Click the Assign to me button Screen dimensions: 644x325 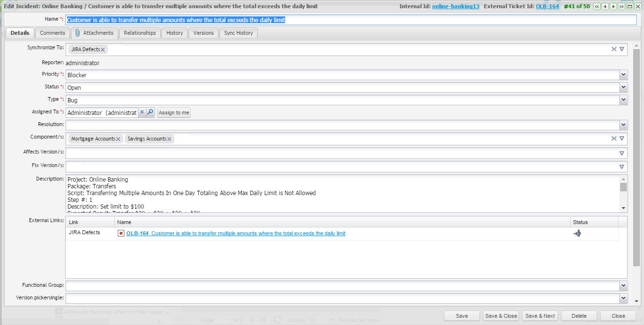(174, 113)
